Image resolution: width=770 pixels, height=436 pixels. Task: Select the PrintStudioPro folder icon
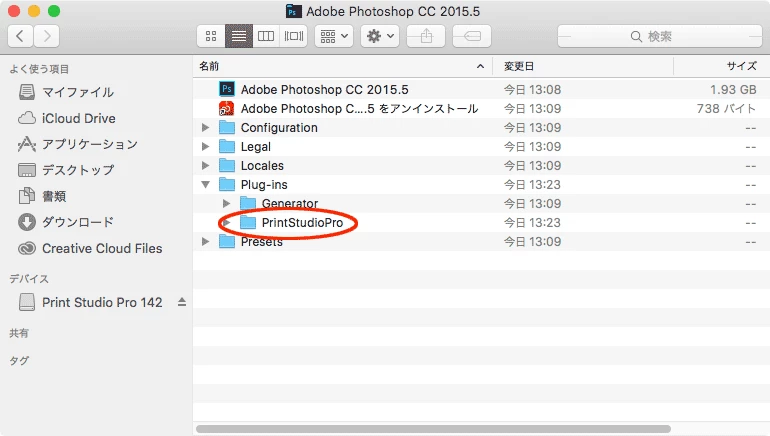[x=248, y=222]
